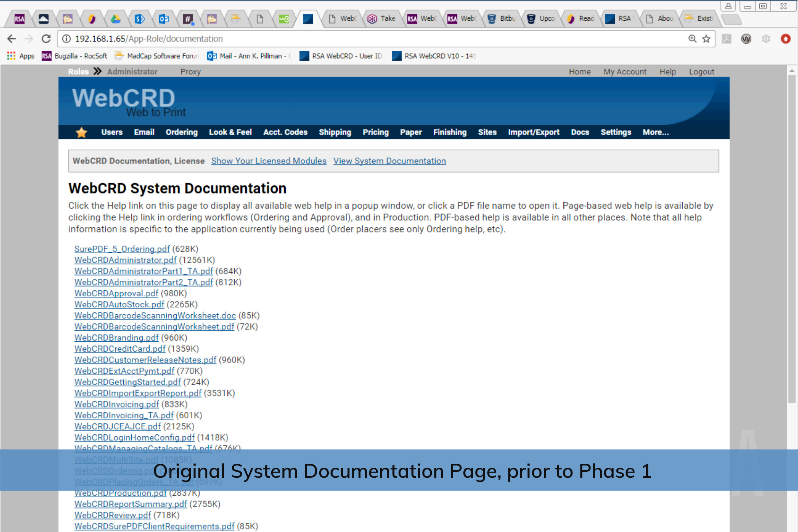Reload the page with refresh icon
798x532 pixels.
click(46, 39)
